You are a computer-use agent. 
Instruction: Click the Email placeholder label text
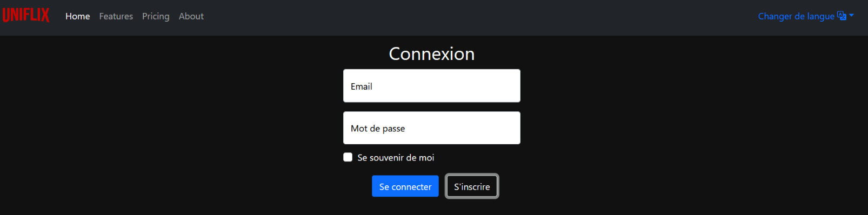click(362, 86)
